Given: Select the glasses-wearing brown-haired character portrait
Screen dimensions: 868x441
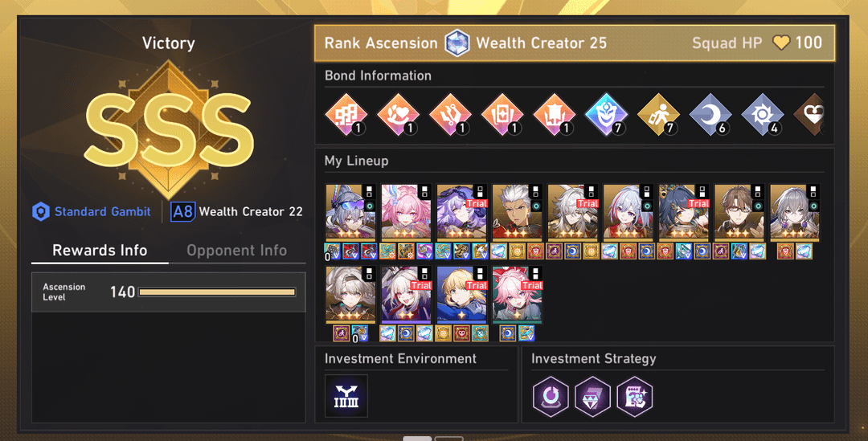Looking at the screenshot, I should tap(739, 213).
